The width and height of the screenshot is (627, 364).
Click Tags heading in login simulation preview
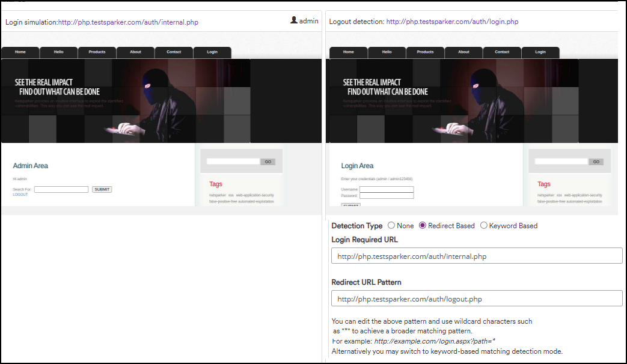tap(216, 184)
